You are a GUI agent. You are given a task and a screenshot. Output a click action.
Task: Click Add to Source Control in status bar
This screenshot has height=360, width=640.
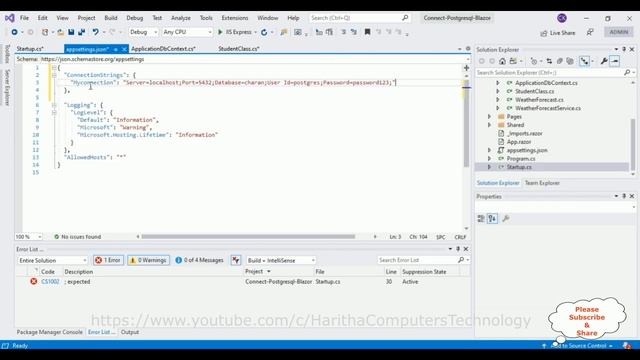coord(579,346)
